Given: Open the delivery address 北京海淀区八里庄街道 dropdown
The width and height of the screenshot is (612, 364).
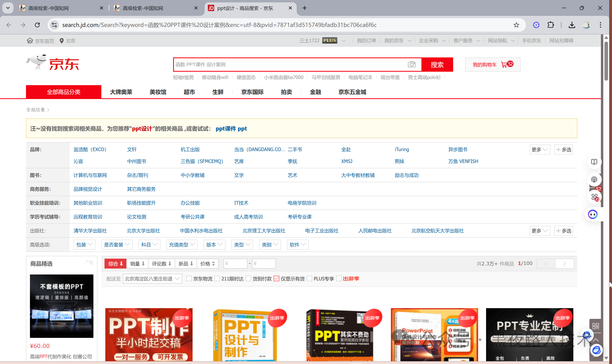Looking at the screenshot, I should tap(152, 279).
